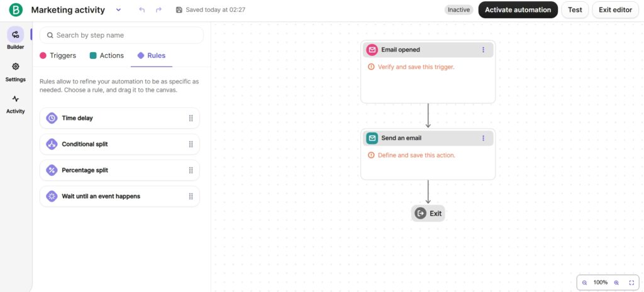Expand the Marketing activity name dropdown
Viewport: 644px width, 292px height.
pos(119,10)
